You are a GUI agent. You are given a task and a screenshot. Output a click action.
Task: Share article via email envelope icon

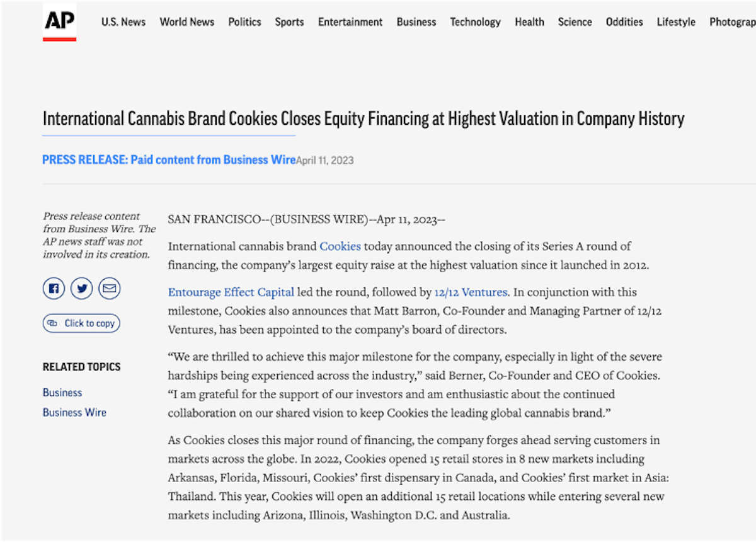pyautogui.click(x=110, y=289)
